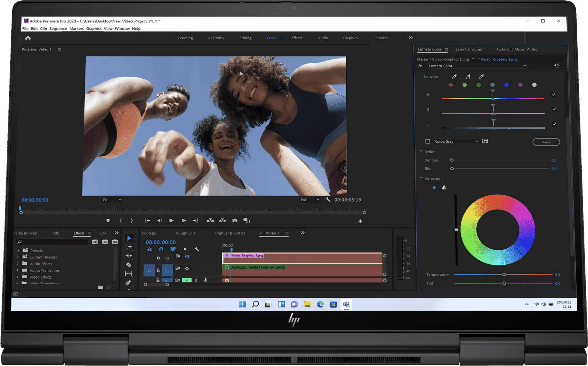
Task: Select the Pen tool
Action: click(128, 283)
